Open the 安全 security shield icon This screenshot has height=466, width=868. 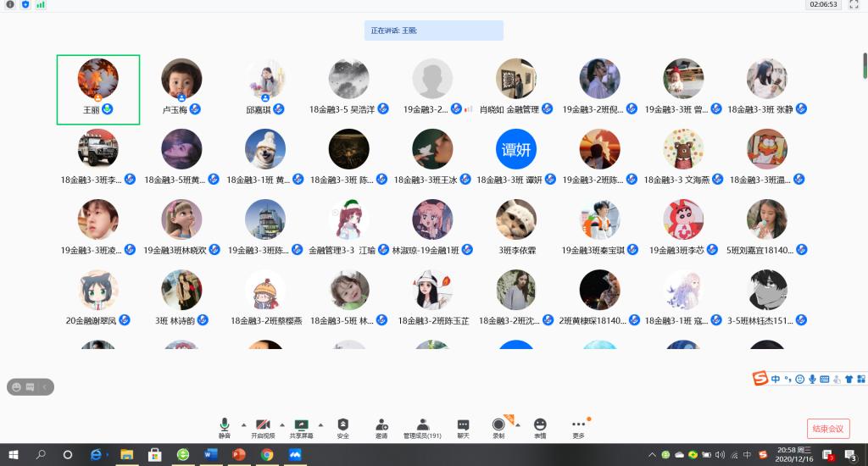coord(342,427)
